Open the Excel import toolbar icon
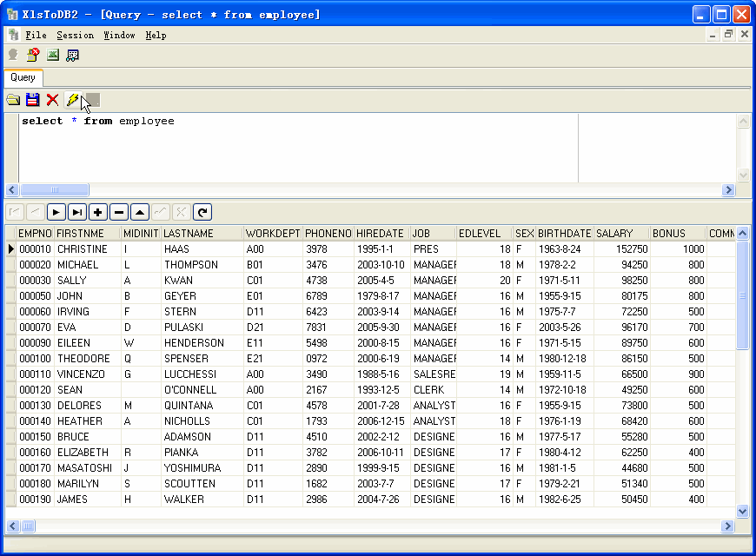This screenshot has height=556, width=756. coord(52,55)
